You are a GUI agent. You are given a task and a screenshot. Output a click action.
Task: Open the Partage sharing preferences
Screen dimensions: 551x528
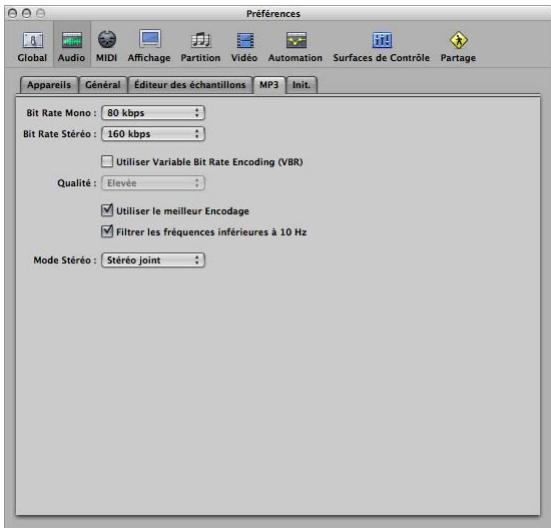tap(458, 46)
